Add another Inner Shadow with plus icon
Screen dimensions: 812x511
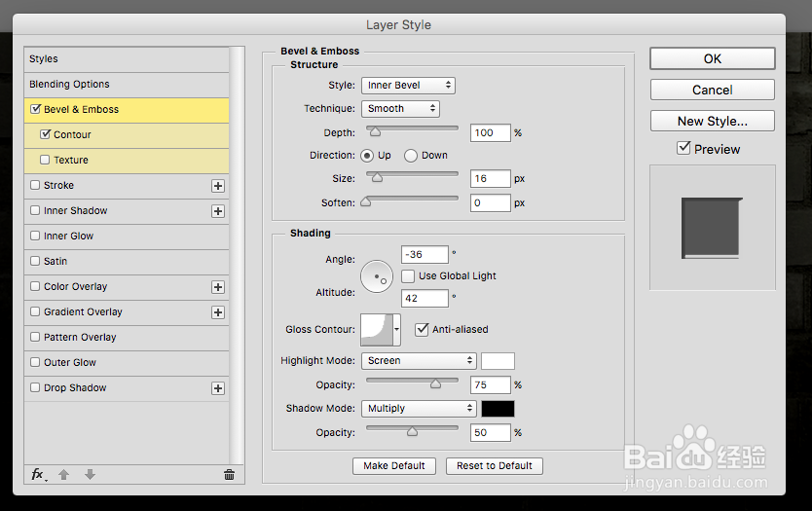click(218, 211)
